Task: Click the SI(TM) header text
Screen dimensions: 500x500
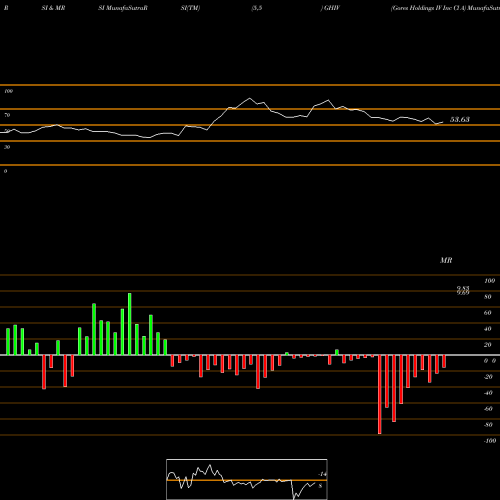Action: (190, 8)
